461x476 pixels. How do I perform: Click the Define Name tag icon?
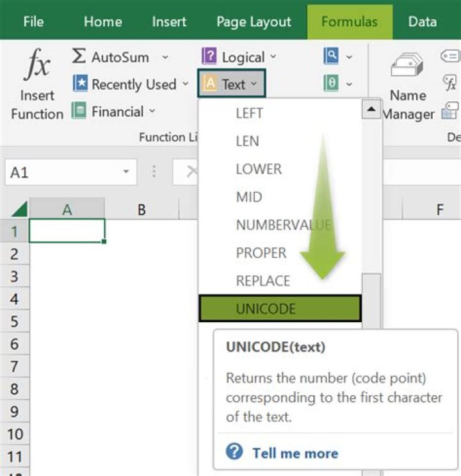pos(449,56)
